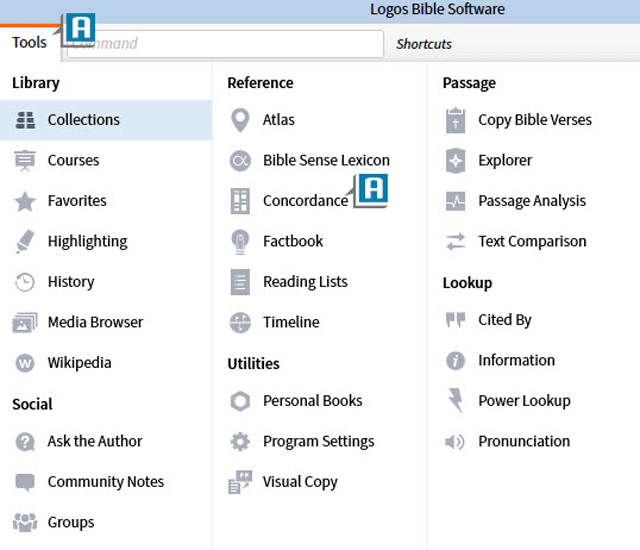Click the Shortcuts label
640x550 pixels.
pyautogui.click(x=424, y=44)
